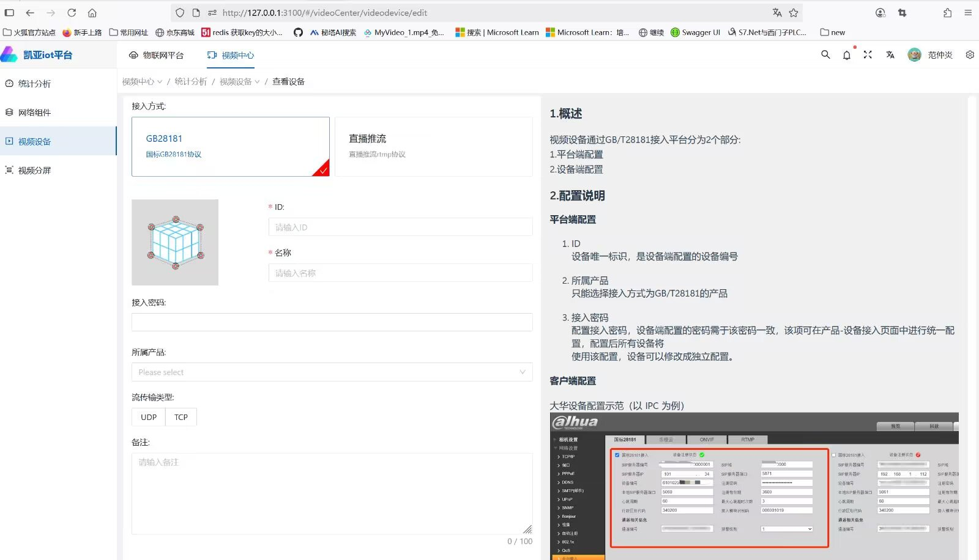Bookmark this page with star icon
This screenshot has width=979, height=560.
794,13
